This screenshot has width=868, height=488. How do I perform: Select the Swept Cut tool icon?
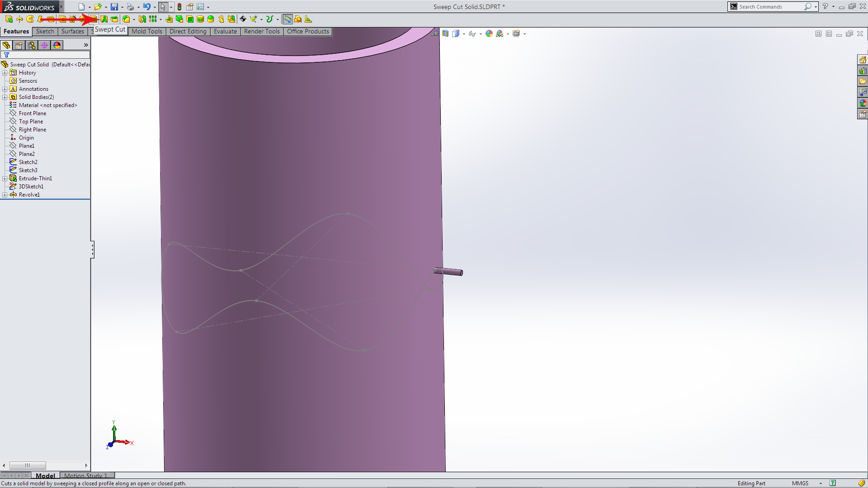94,19
